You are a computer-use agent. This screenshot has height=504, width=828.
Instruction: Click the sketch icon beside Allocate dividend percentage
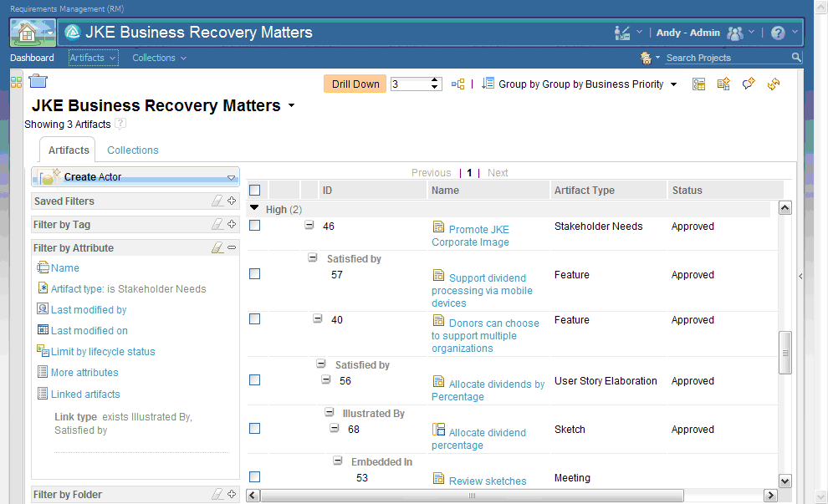click(438, 430)
